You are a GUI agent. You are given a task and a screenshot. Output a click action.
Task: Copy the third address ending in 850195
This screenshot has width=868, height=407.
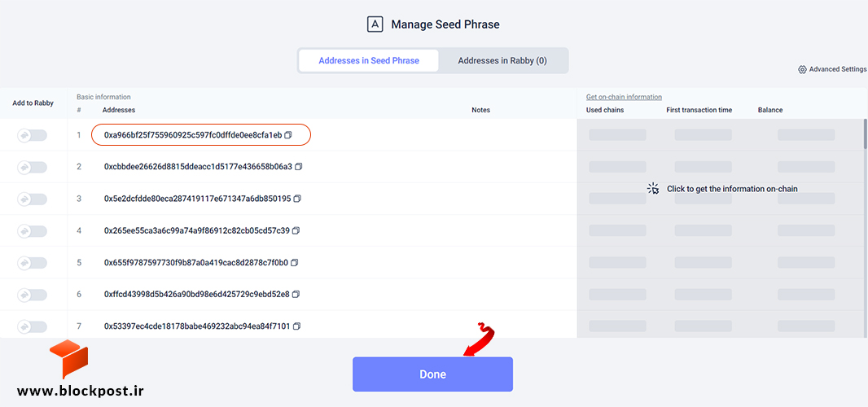pyautogui.click(x=297, y=199)
